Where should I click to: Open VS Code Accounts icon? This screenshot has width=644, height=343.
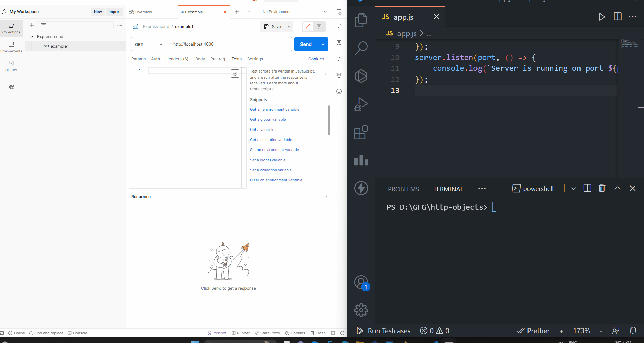[x=361, y=282]
